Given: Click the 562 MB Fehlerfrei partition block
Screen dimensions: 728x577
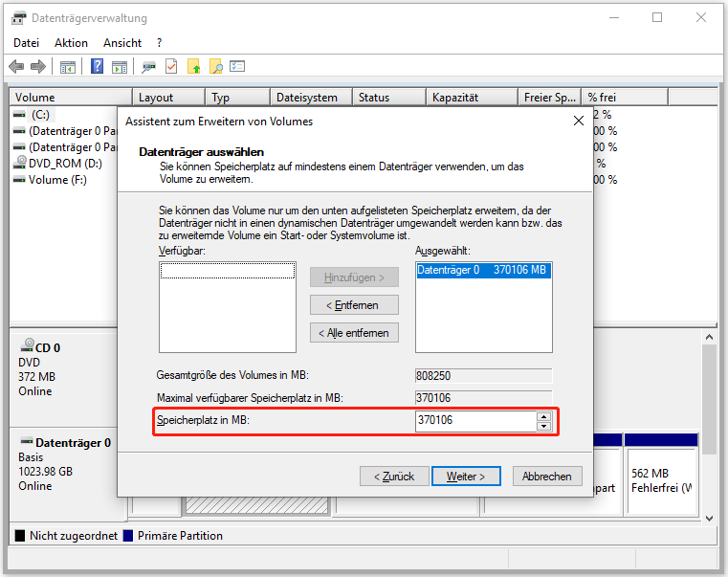Looking at the screenshot, I should (x=661, y=475).
